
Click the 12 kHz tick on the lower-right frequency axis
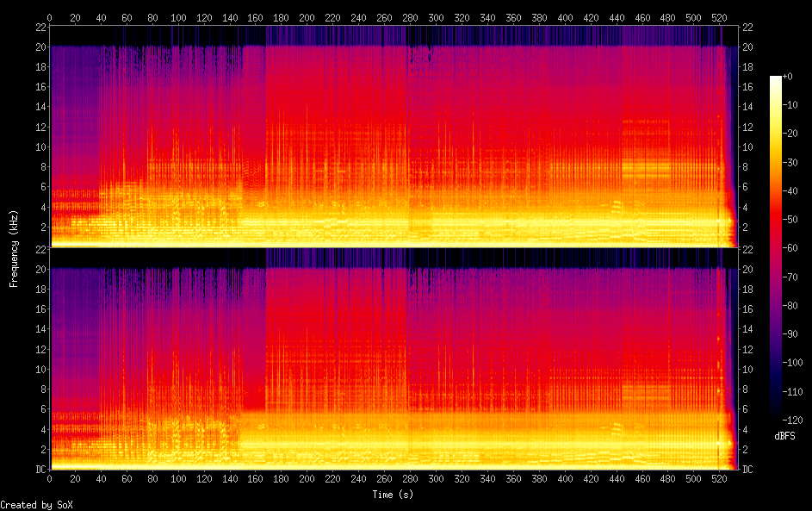747,349
